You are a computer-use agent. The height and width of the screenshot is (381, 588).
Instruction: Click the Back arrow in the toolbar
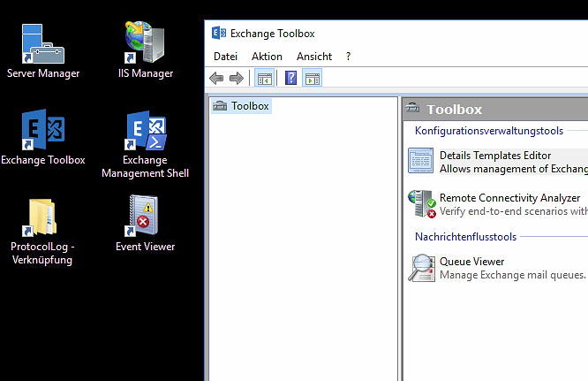[x=216, y=79]
